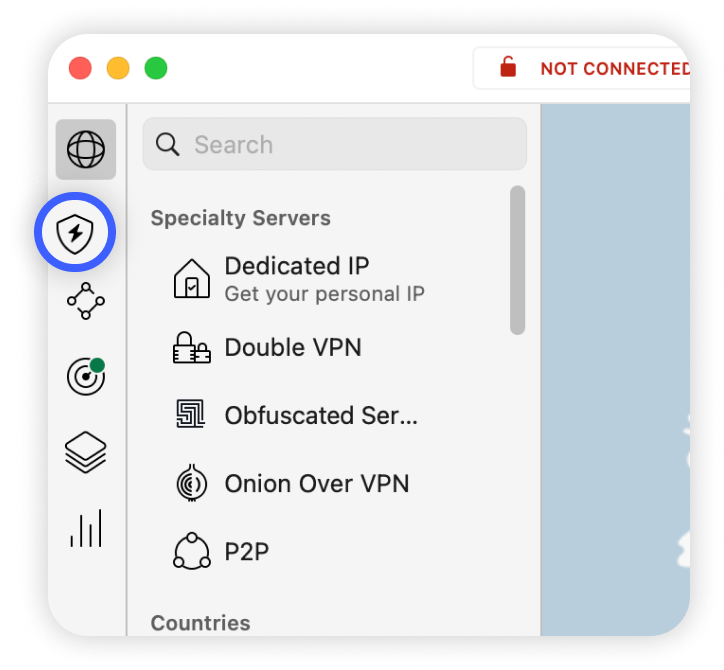Image resolution: width=724 pixels, height=670 pixels.
Task: Click the NOT CONNECTED status button
Action: [x=582, y=68]
